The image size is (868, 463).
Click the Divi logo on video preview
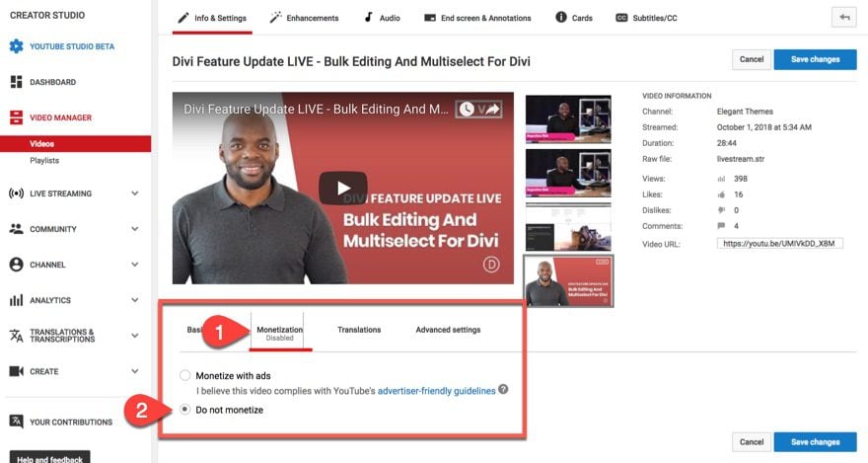[x=491, y=265]
